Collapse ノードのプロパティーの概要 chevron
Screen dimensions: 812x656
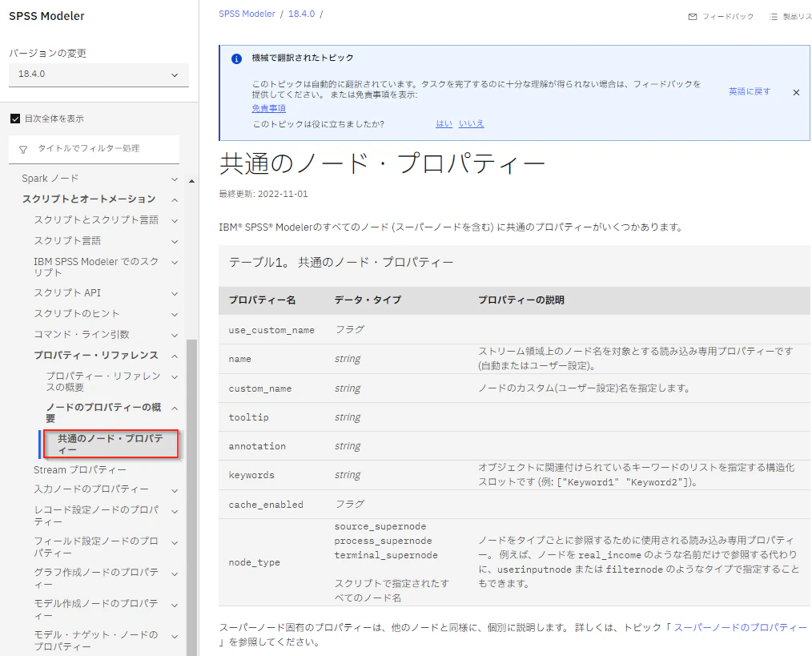[x=175, y=408]
